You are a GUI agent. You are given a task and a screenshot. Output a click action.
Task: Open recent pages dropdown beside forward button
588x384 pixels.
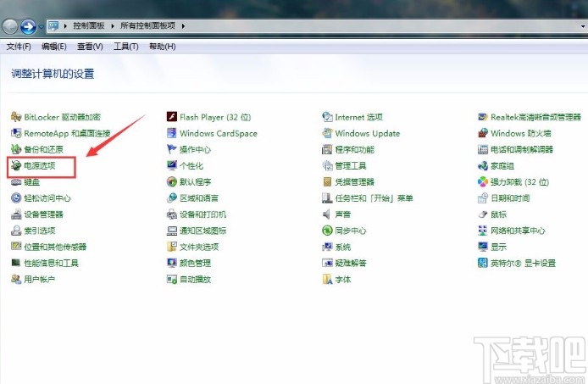pyautogui.click(x=41, y=27)
